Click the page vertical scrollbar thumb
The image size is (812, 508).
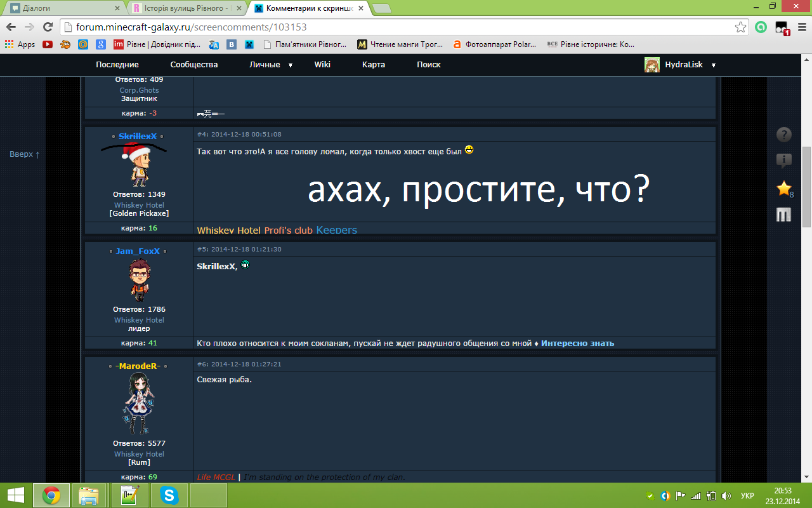coord(806,186)
